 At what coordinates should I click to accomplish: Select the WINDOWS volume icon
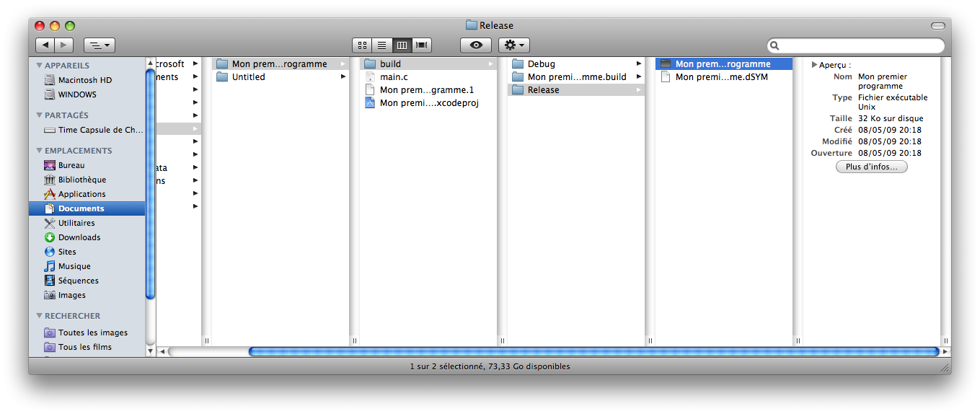click(50, 94)
